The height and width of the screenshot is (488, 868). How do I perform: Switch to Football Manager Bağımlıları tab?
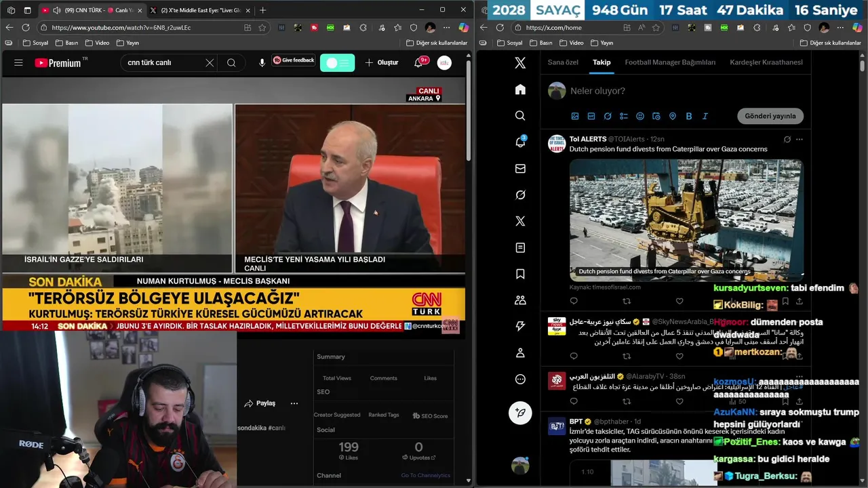tap(670, 62)
